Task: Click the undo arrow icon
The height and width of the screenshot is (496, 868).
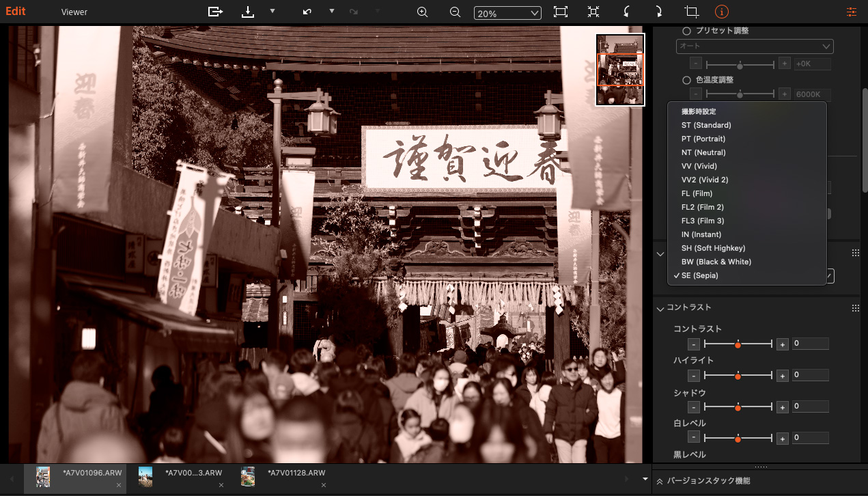Action: pyautogui.click(x=307, y=12)
